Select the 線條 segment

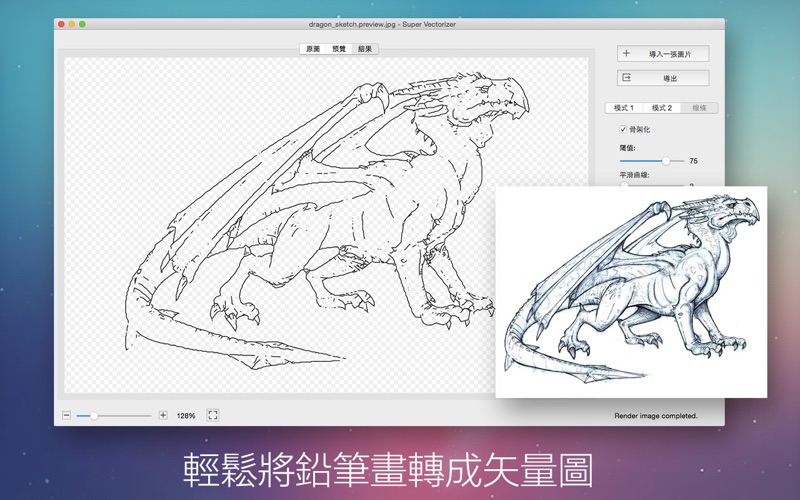point(699,108)
